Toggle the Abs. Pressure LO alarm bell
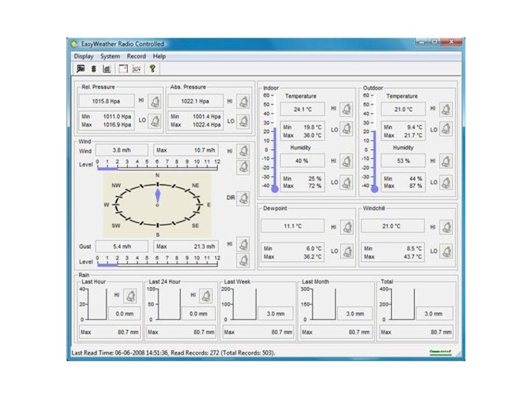The width and height of the screenshot is (532, 399). (x=243, y=121)
